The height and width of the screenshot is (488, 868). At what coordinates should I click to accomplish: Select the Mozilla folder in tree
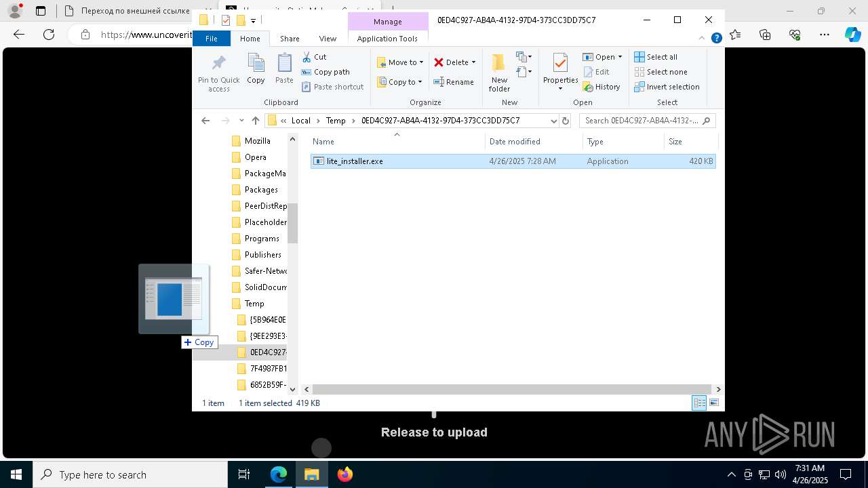coord(257,141)
